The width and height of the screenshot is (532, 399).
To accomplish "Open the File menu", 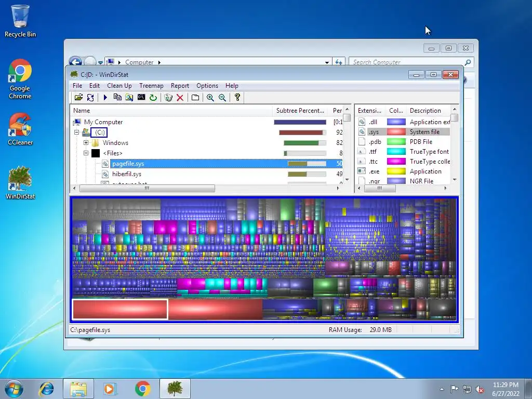I will pos(77,86).
